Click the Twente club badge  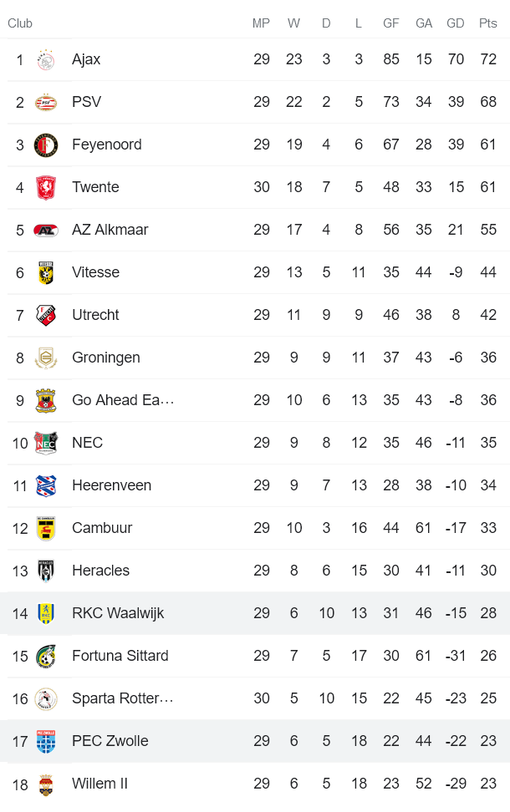pos(46,188)
